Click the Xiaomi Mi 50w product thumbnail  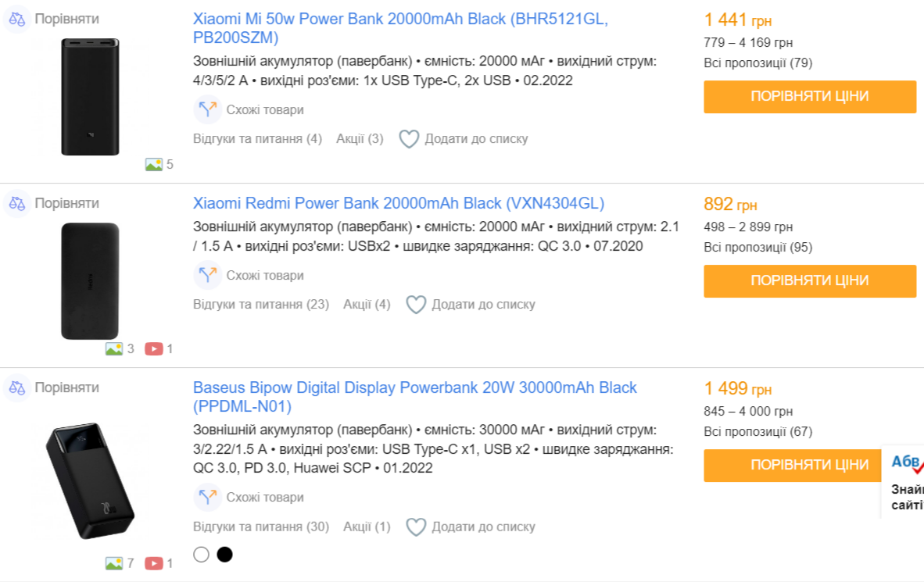pyautogui.click(x=90, y=97)
